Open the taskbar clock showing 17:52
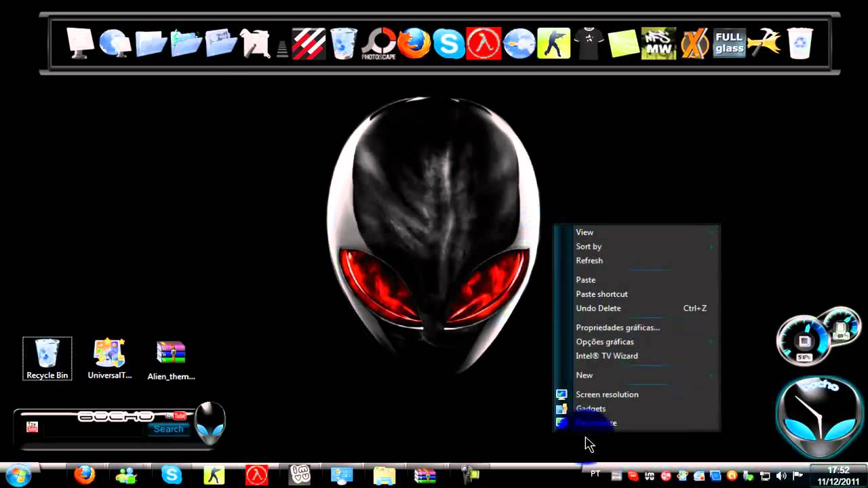This screenshot has width=868, height=488. (838, 476)
